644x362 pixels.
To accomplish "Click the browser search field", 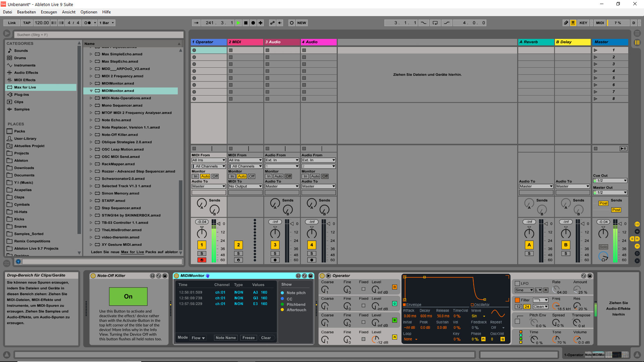I will tap(99, 35).
